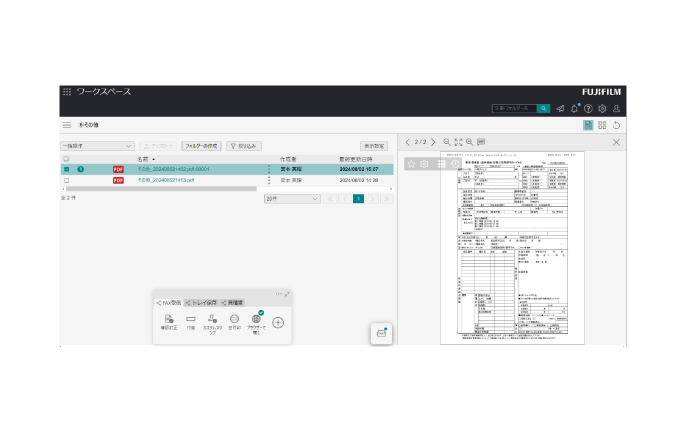Open the first file's three-dot menu
The image size is (686, 431).
click(269, 169)
